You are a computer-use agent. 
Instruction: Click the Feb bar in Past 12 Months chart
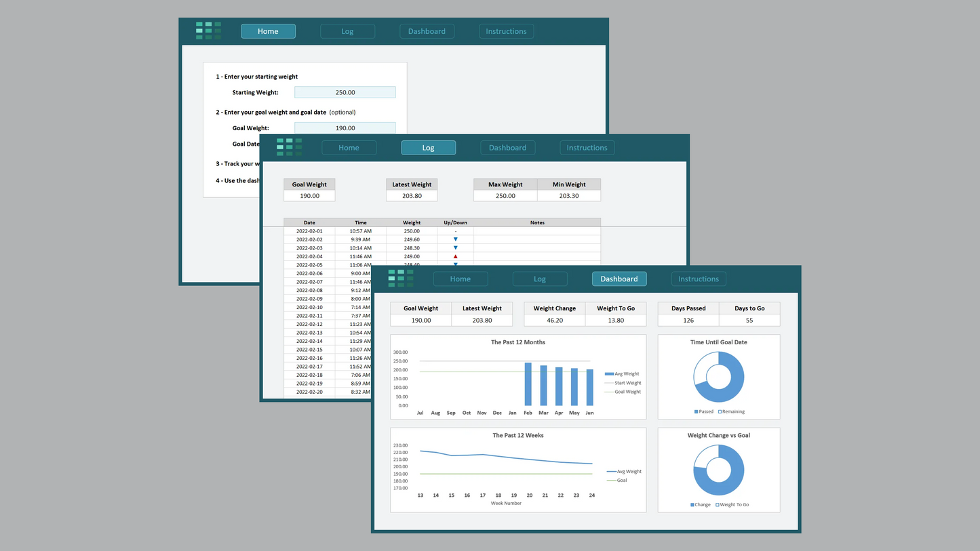click(x=528, y=384)
